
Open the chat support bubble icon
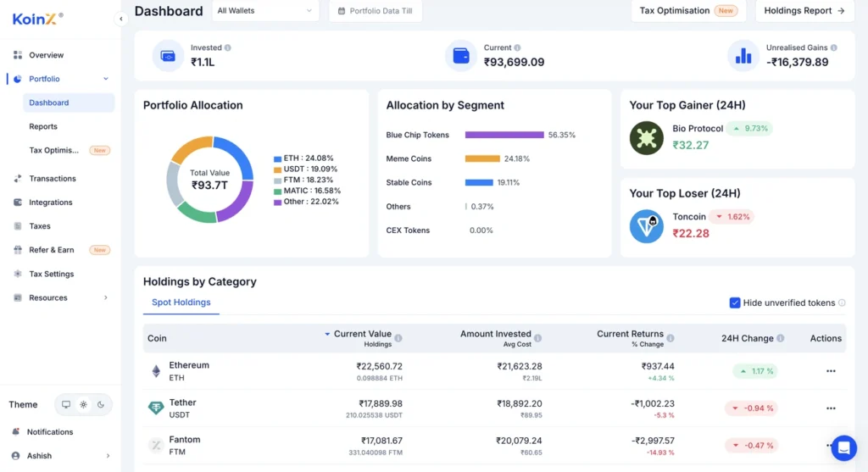click(x=843, y=447)
